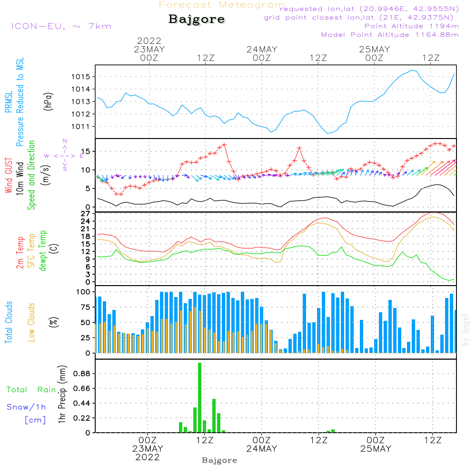Click the requested lon,lat coordinates text

click(x=369, y=9)
